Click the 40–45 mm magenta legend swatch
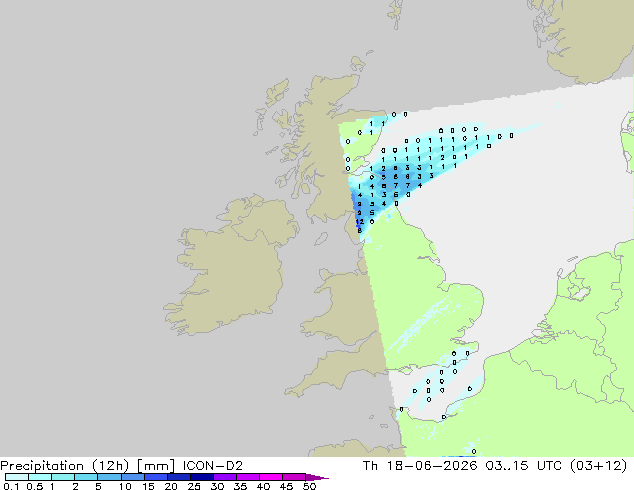This screenshot has width=634, height=490. pos(271,477)
